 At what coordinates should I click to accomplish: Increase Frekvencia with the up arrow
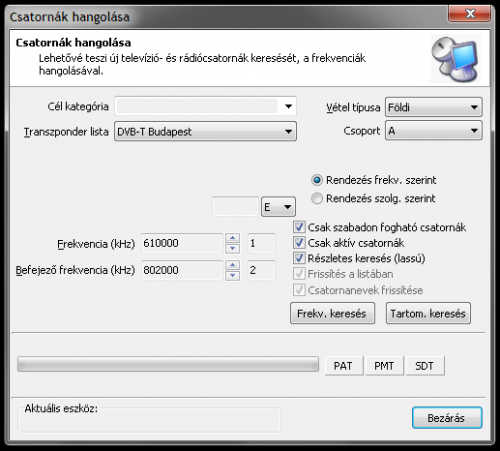(x=232, y=238)
